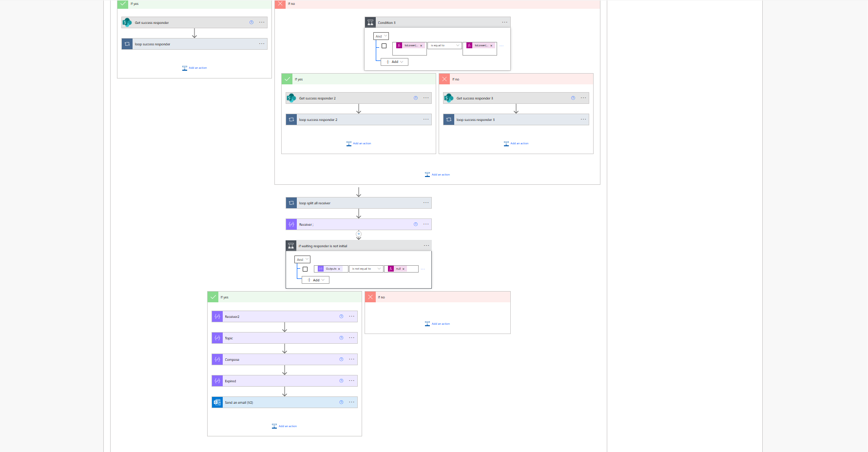Click the SharePoint icon on Get success responder
The width and height of the screenshot is (868, 452).
point(127,22)
